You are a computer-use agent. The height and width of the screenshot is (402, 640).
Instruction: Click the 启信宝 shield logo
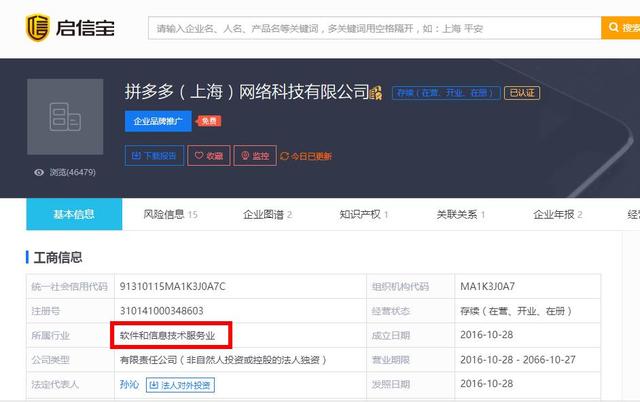38,28
